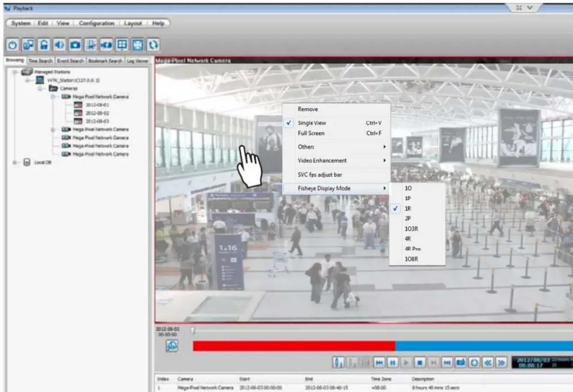
Task: Choose 1O fisheye display mode
Action: [x=417, y=188]
